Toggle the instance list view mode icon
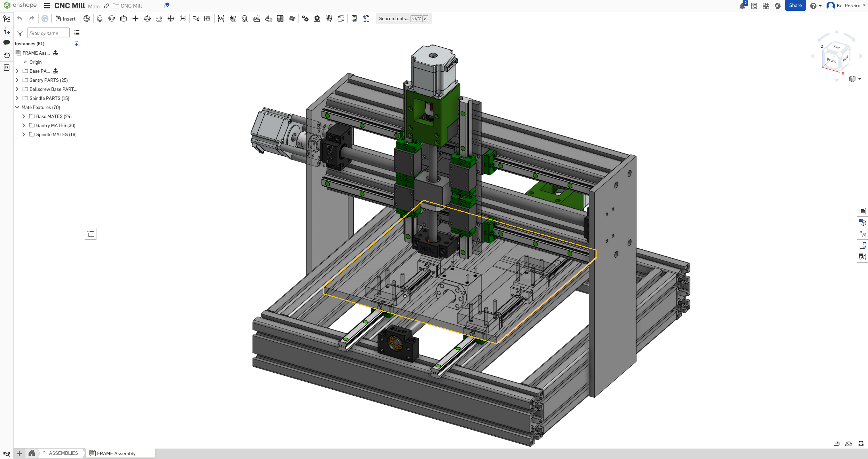The width and height of the screenshot is (868, 459). [77, 33]
